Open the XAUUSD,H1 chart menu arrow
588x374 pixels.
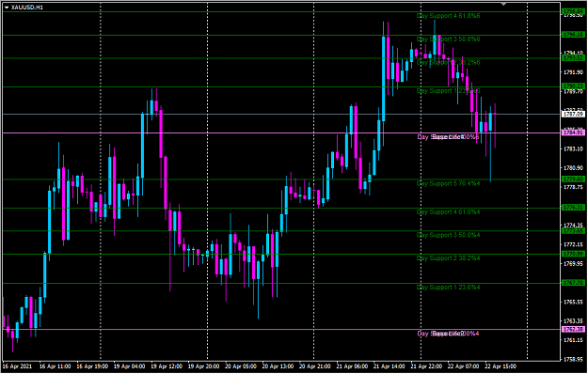pos(7,8)
